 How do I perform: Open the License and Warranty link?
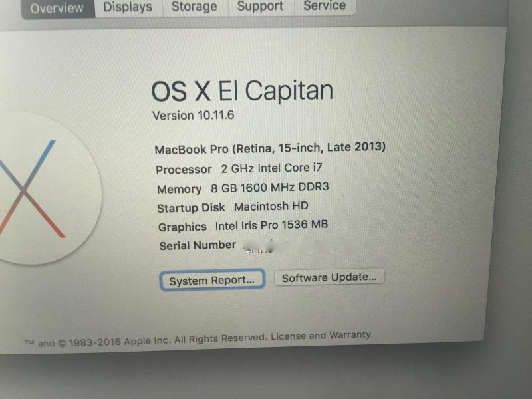tap(321, 336)
